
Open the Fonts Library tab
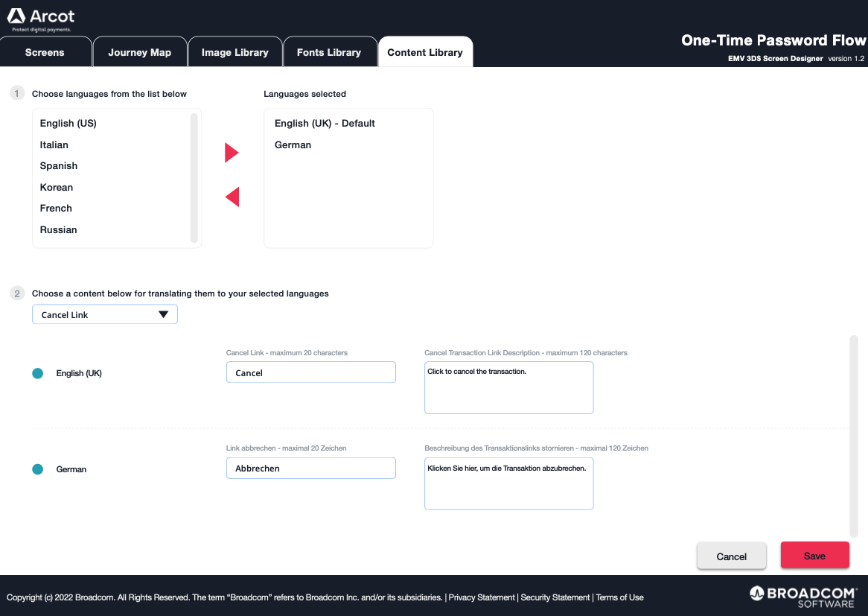pyautogui.click(x=328, y=53)
